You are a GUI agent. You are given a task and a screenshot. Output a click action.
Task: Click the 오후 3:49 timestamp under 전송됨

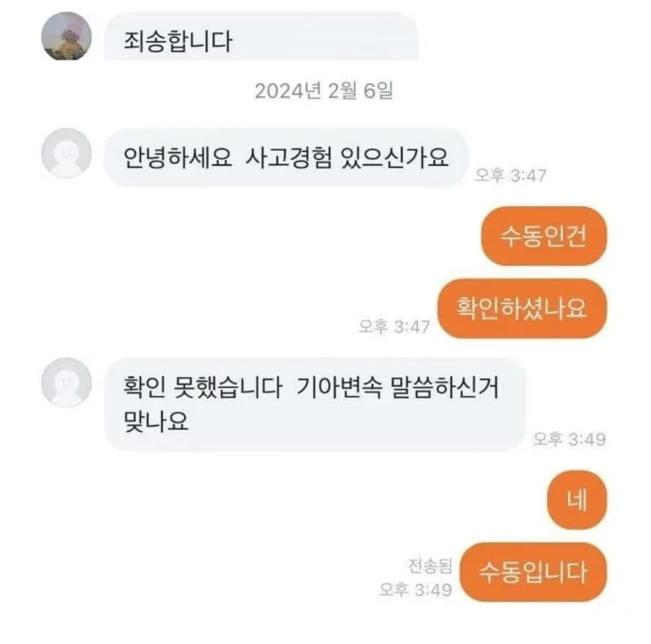click(415, 589)
